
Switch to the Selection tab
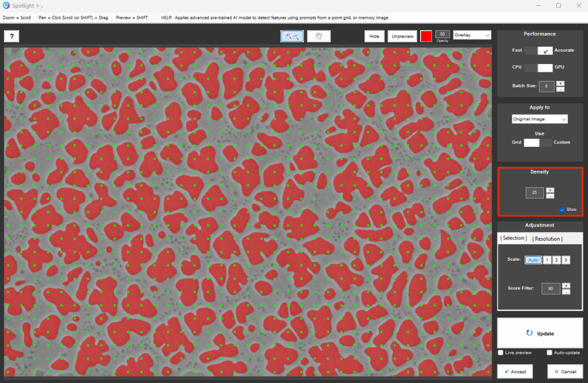point(513,238)
